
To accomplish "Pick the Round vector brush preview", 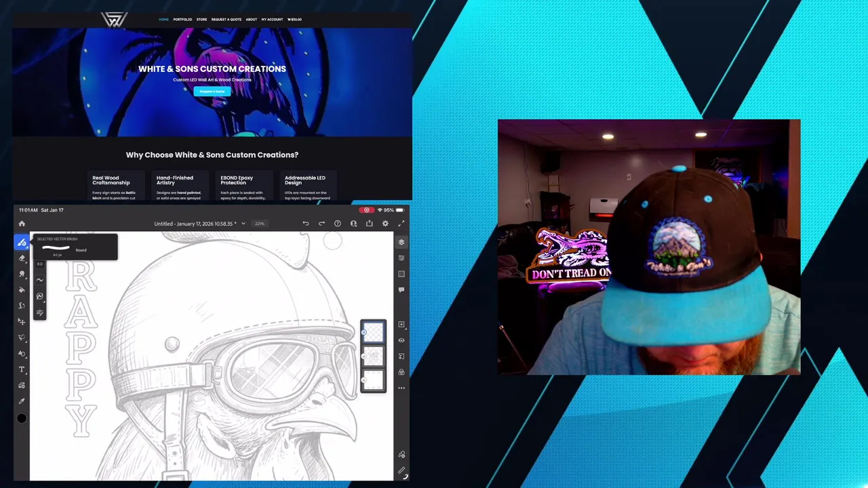I will point(57,249).
